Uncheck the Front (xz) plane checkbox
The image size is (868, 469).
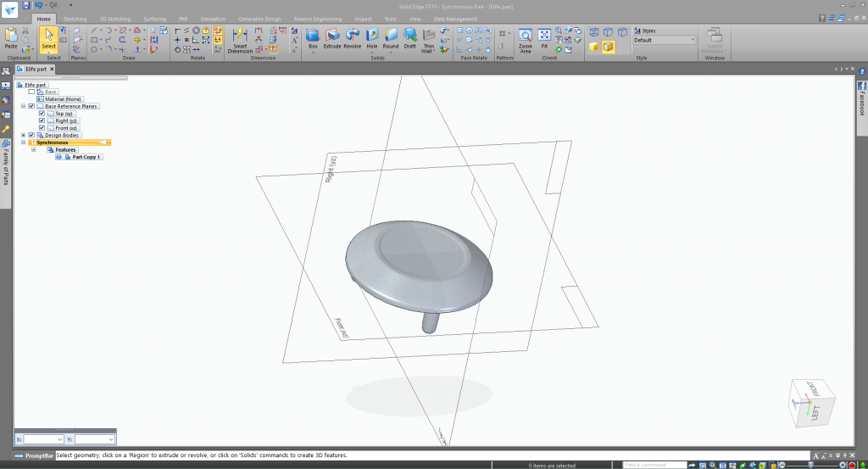42,128
